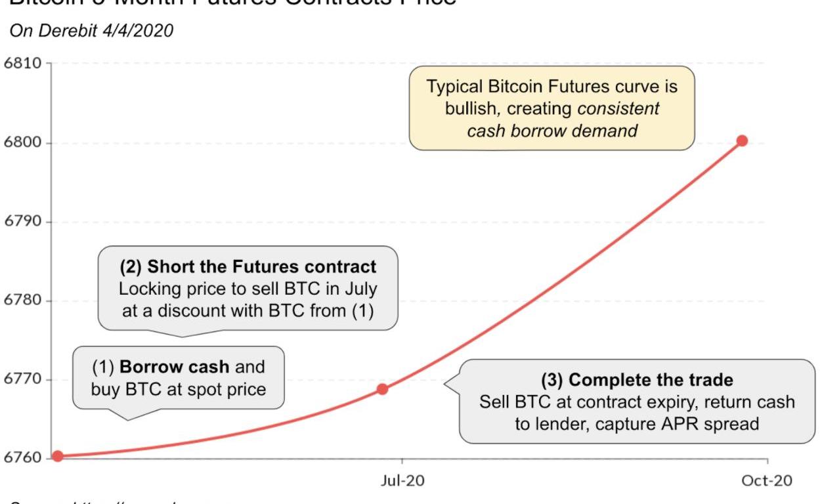The width and height of the screenshot is (822, 504).
Task: Click the 6810 y-axis label
Action: [x=24, y=64]
